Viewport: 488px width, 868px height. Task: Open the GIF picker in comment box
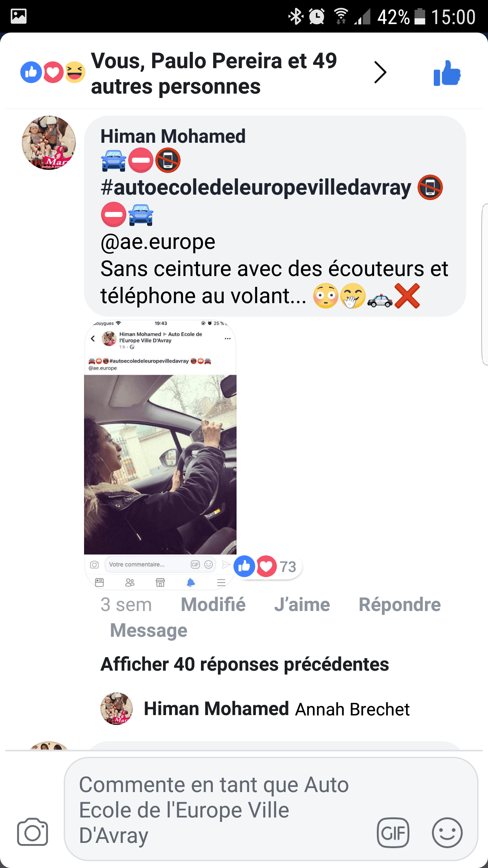coord(393,832)
